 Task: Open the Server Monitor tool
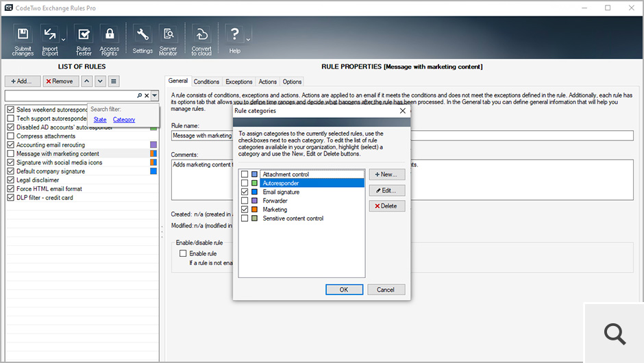click(168, 40)
